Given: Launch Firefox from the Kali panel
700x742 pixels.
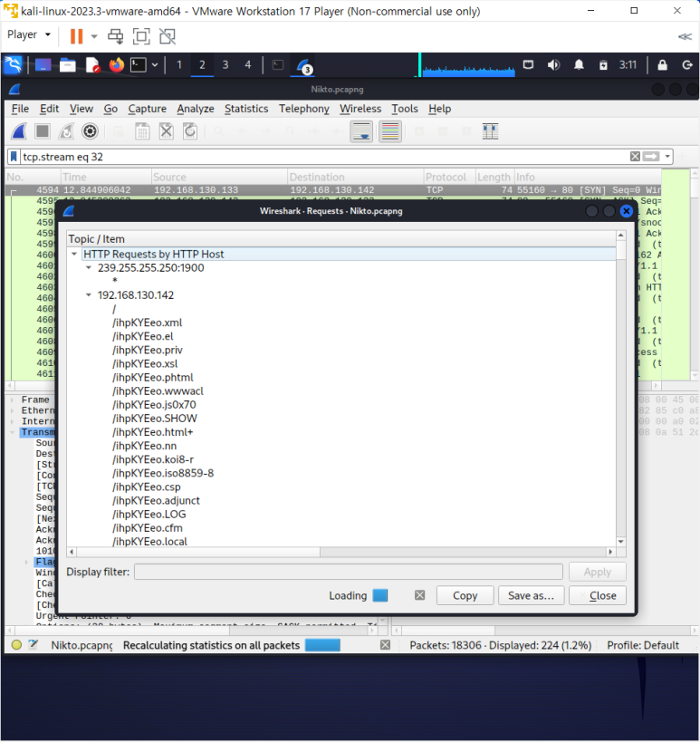Looking at the screenshot, I should click(116, 65).
